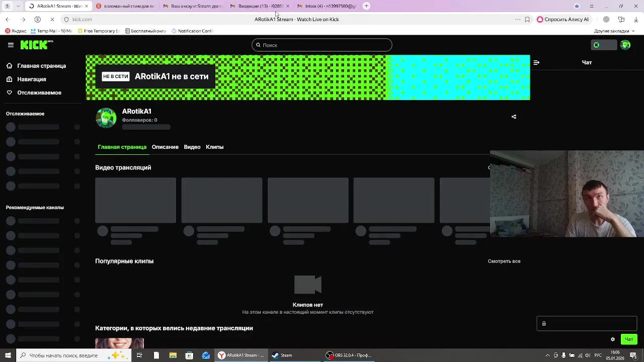This screenshot has width=644, height=362.
Task: Open the browser three-dots page menu
Action: [517, 20]
